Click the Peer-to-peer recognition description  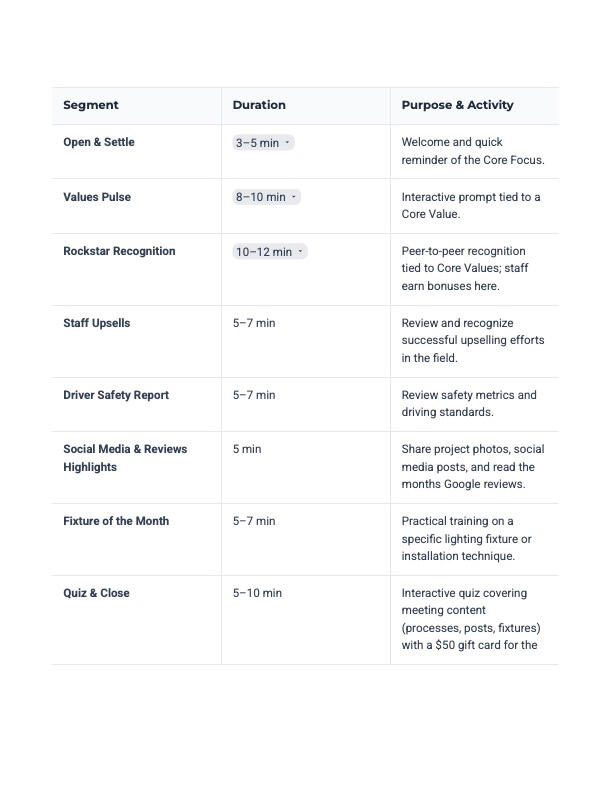465,269
